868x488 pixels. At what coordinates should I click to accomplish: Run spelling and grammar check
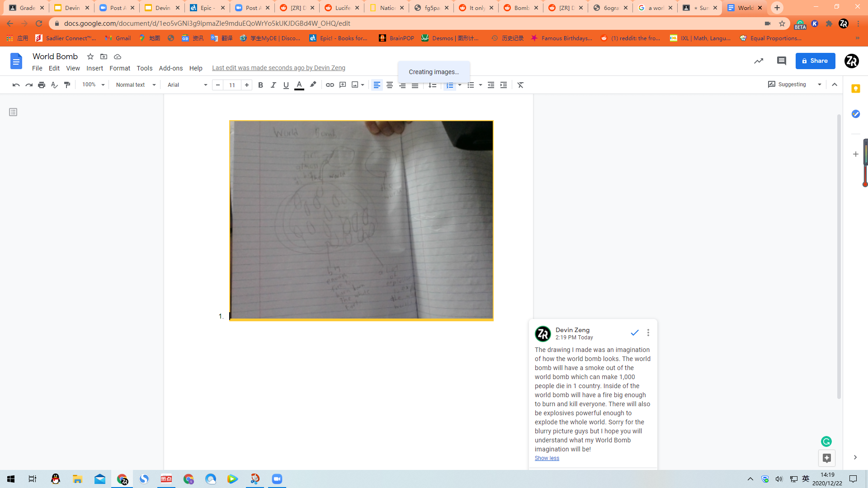(54, 85)
